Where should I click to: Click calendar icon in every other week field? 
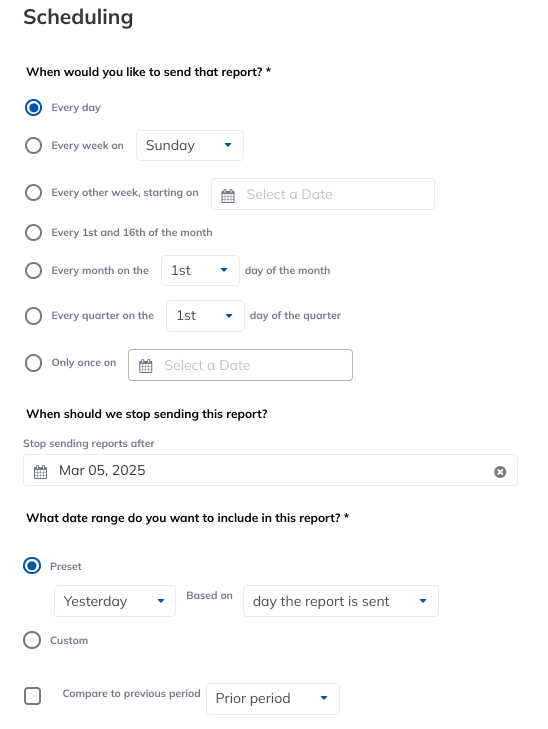[228, 196]
